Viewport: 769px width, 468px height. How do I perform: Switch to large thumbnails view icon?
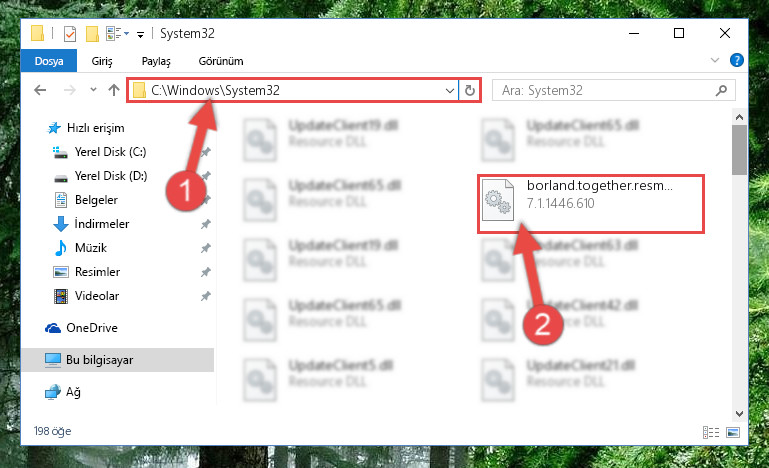coord(733,432)
